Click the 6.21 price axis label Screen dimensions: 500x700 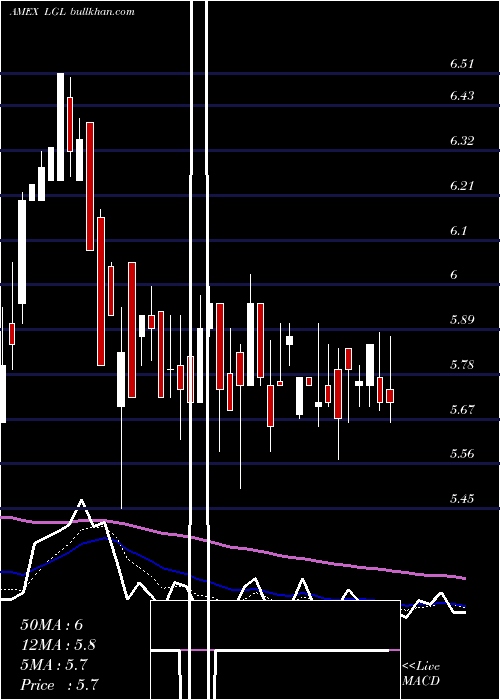pos(461,186)
